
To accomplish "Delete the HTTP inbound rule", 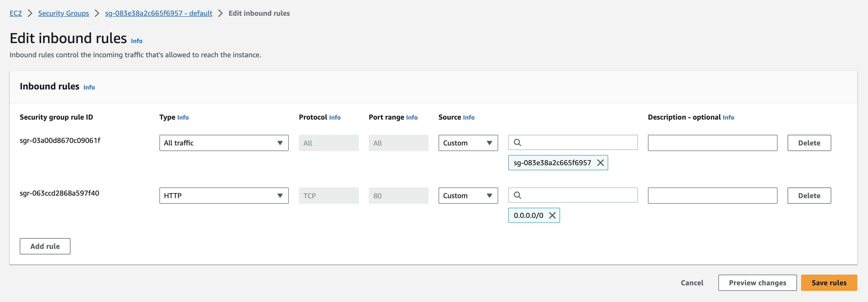I will coord(809,196).
